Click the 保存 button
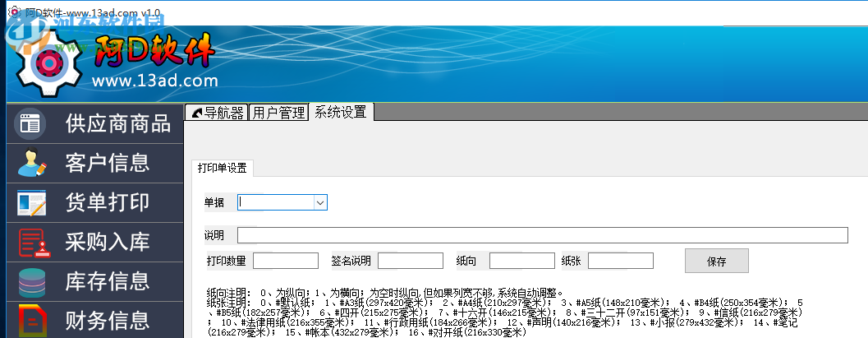Viewport: 868px width, 338px height. [717, 261]
